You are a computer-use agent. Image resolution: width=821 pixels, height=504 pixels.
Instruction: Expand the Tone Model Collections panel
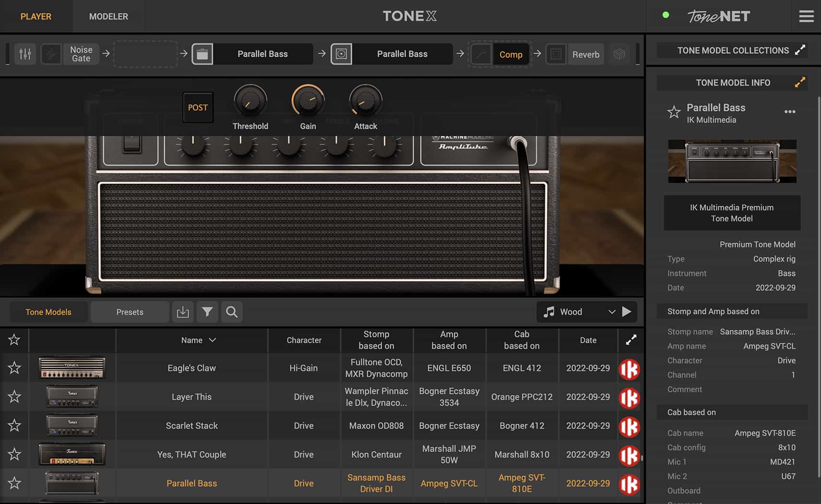click(800, 50)
